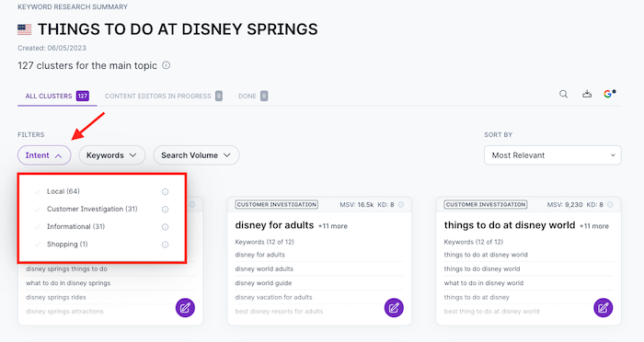Click Customer Investigation tag on disney for adults
Screen dimensions: 644x342
point(276,204)
